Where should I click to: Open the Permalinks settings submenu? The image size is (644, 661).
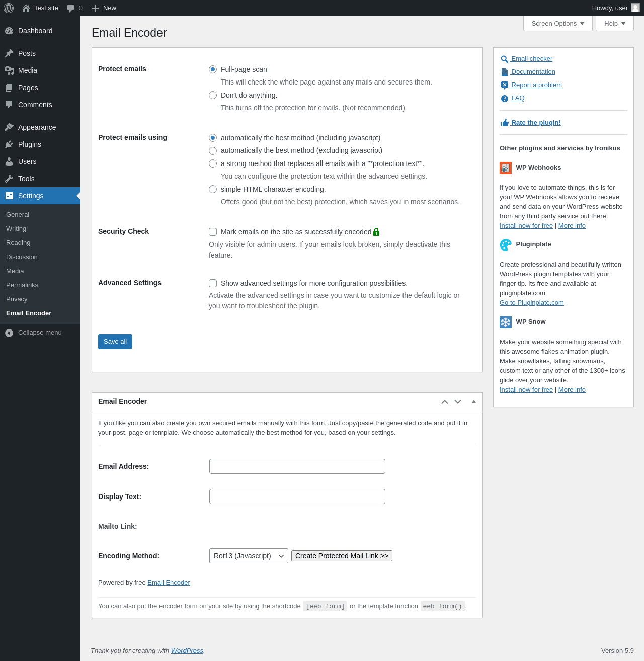tap(22, 285)
